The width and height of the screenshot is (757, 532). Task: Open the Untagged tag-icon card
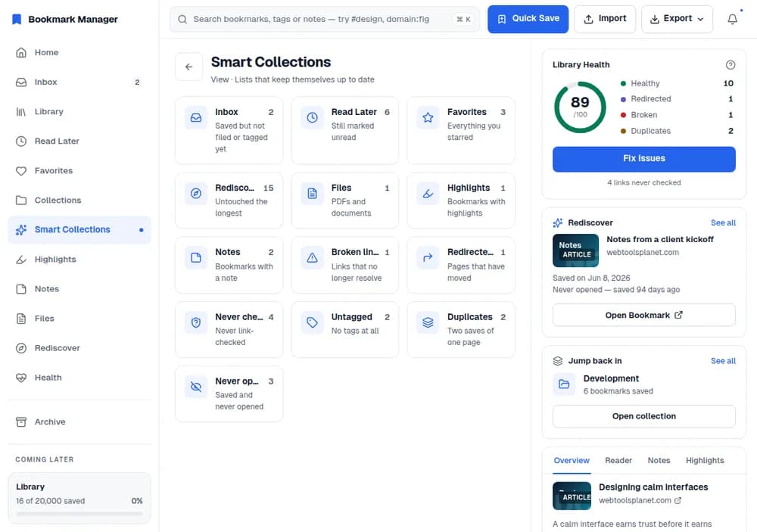pyautogui.click(x=345, y=330)
